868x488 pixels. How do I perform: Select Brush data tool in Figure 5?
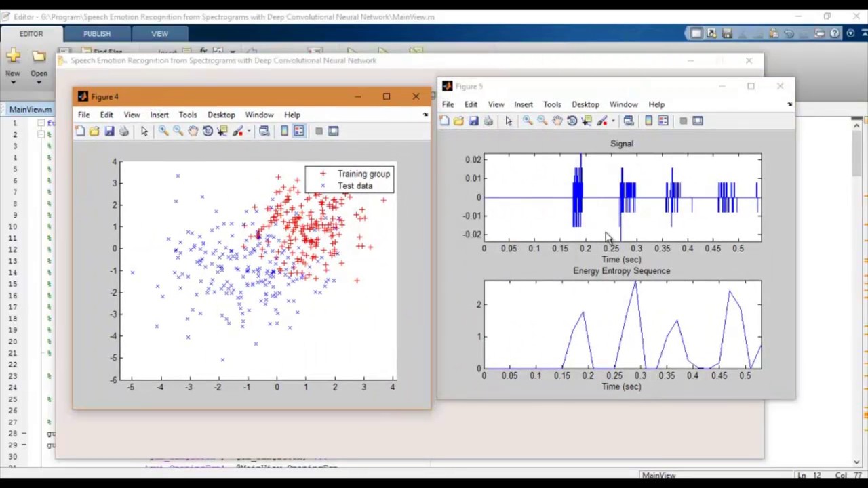click(x=601, y=121)
